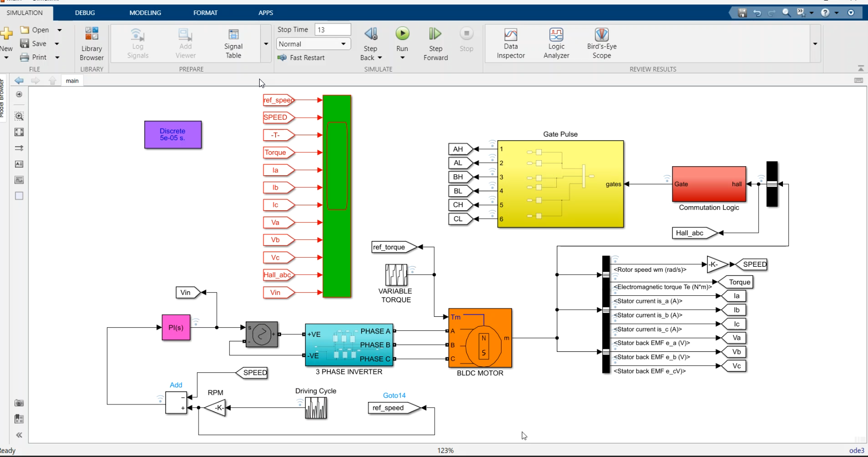Image resolution: width=868 pixels, height=457 pixels.
Task: Click the screenshot camera icon
Action: [19, 403]
